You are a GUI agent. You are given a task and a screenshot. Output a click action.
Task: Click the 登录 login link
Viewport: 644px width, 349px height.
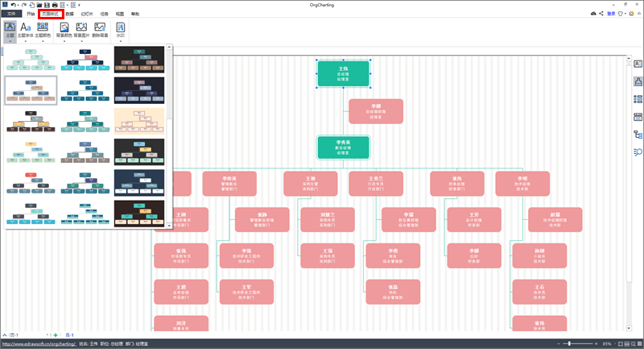(611, 14)
